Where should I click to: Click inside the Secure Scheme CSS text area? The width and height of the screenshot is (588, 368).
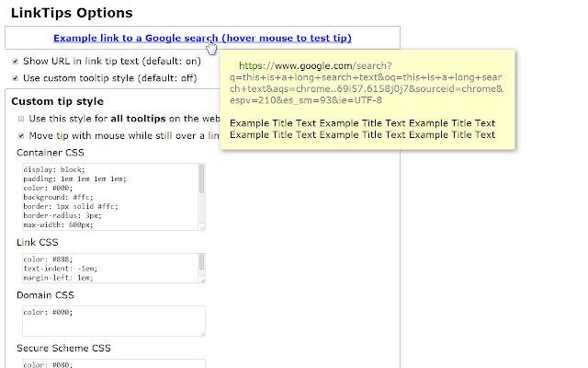coord(114,363)
